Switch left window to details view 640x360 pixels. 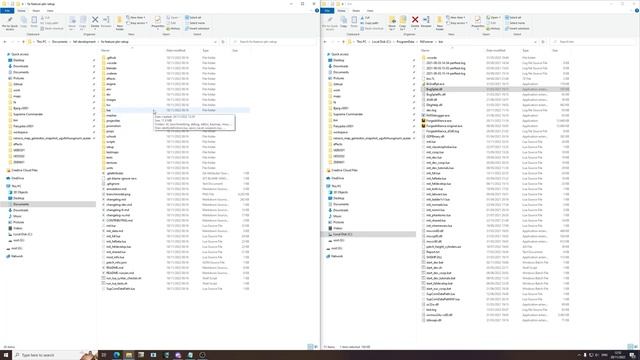click(310, 347)
